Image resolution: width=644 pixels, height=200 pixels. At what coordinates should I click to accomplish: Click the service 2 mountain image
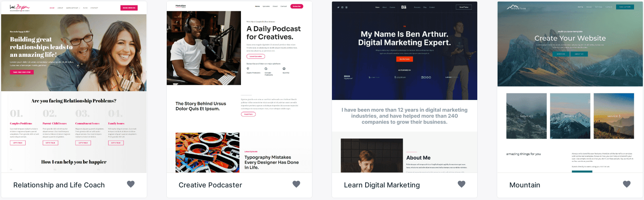click(570, 116)
